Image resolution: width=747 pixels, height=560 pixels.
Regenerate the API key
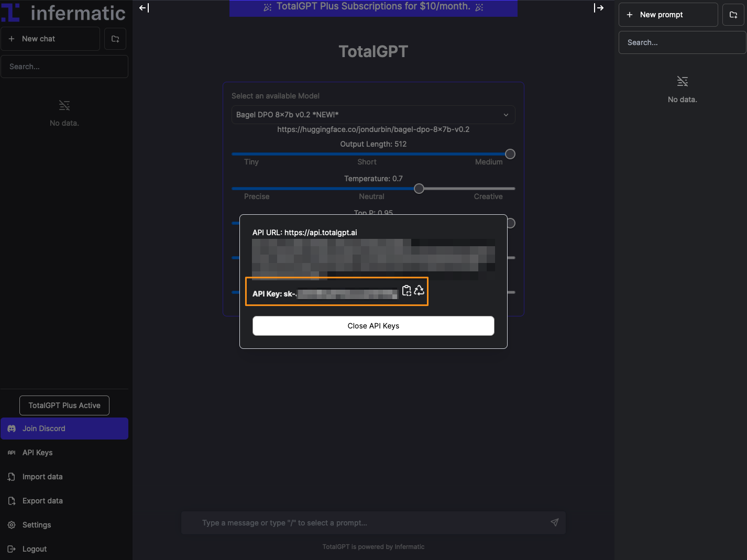(x=419, y=291)
